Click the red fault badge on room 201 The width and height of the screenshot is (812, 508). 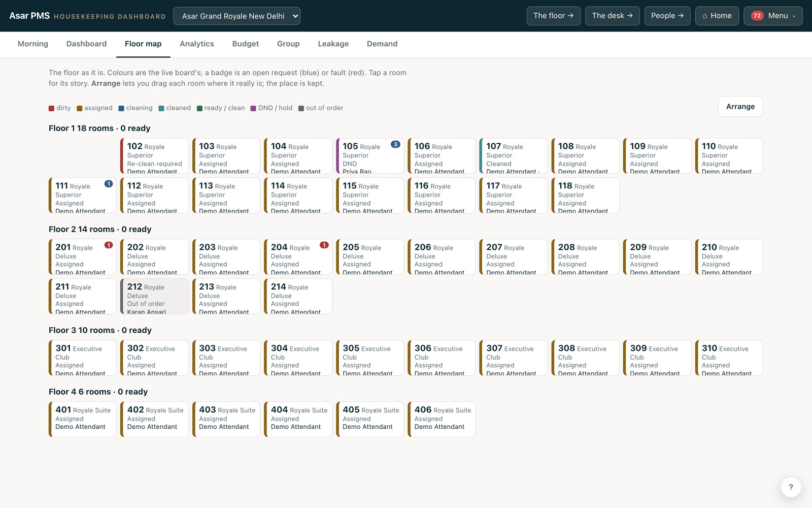tap(109, 245)
